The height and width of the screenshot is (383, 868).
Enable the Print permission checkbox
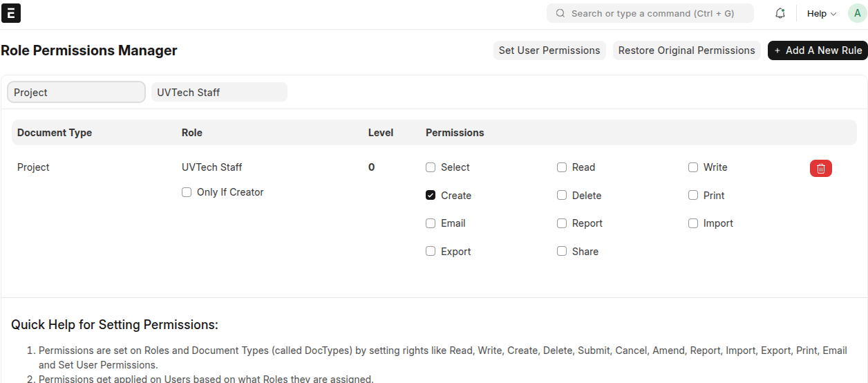(x=693, y=196)
